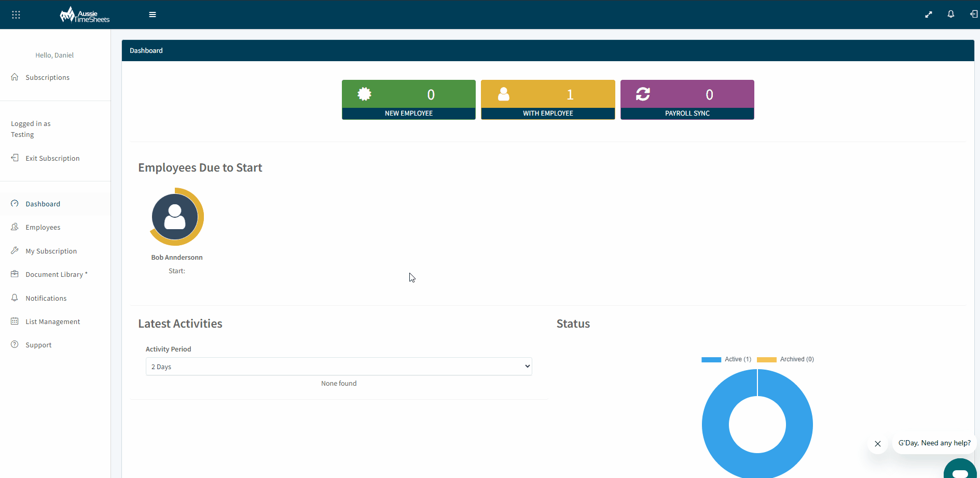Click the Logged in as Testing text
The image size is (980, 478).
[x=31, y=129]
